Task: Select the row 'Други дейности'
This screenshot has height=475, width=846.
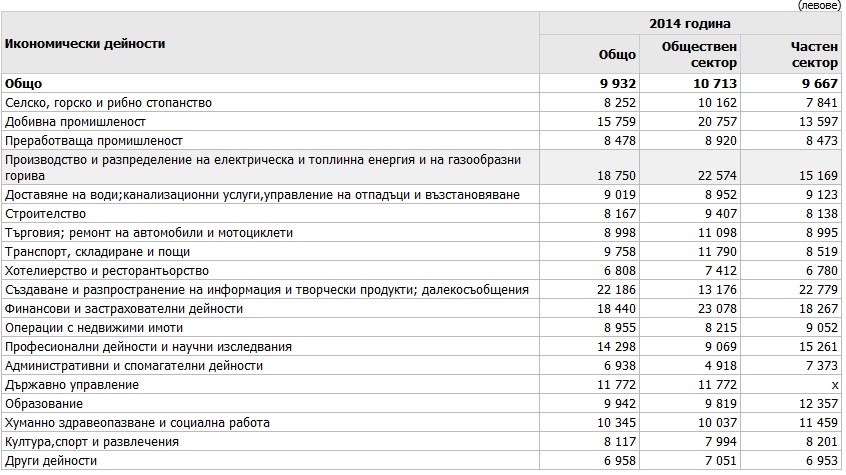Action: pyautogui.click(x=421, y=460)
